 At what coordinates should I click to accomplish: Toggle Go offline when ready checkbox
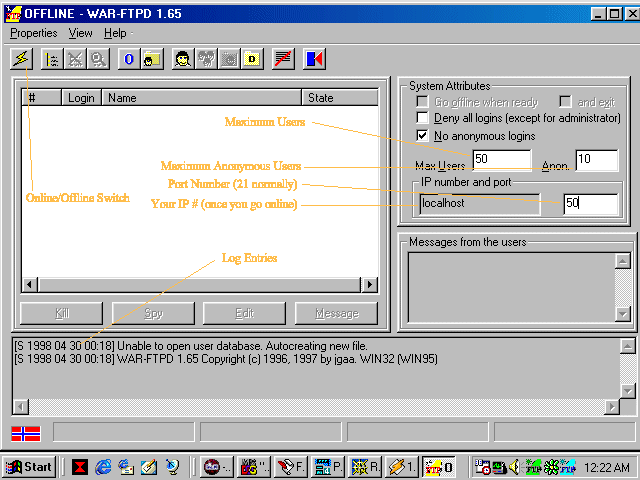pyautogui.click(x=422, y=101)
